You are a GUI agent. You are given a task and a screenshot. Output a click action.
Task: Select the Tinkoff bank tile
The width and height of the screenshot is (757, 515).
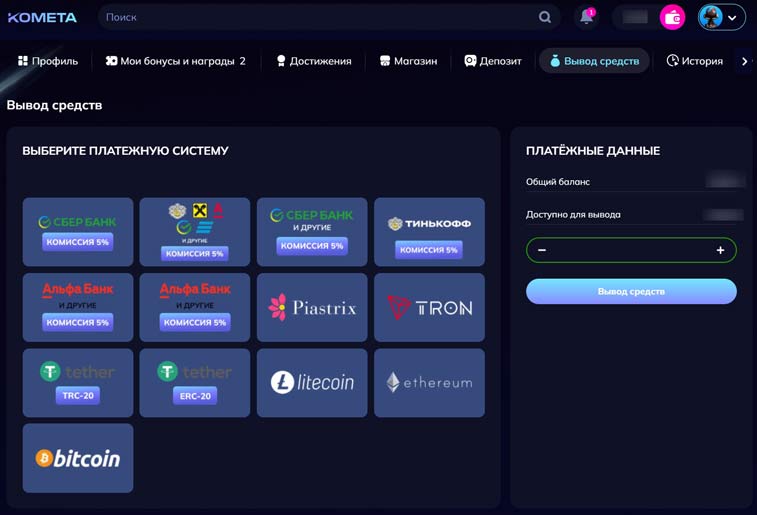click(429, 232)
